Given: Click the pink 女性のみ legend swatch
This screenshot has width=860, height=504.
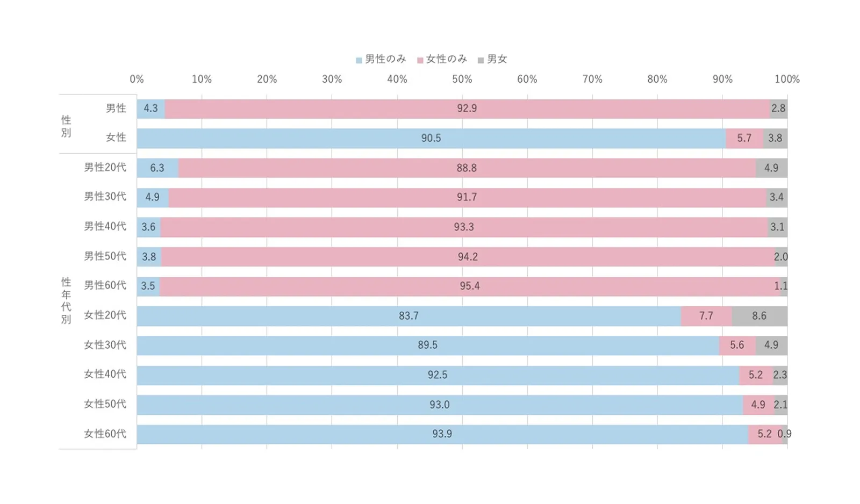Looking at the screenshot, I should (x=420, y=60).
